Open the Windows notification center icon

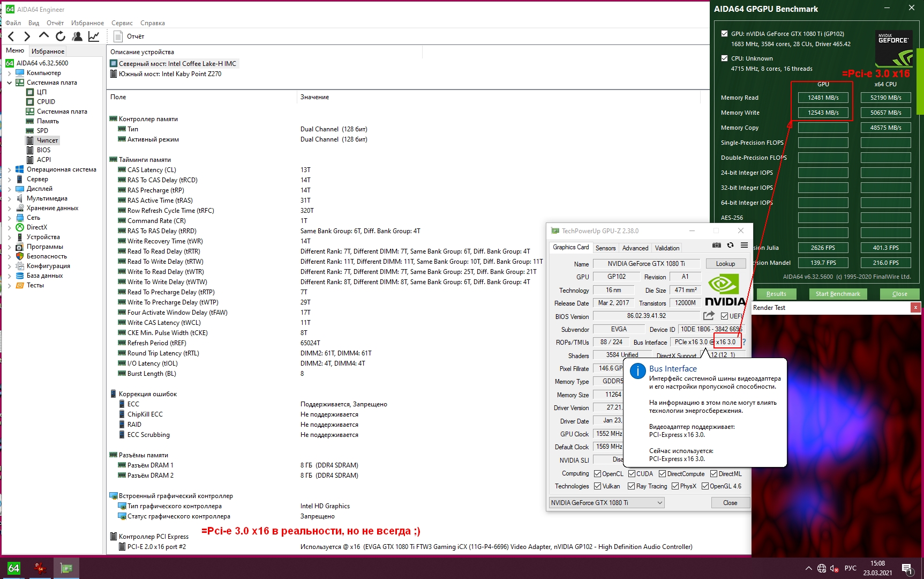pos(907,568)
